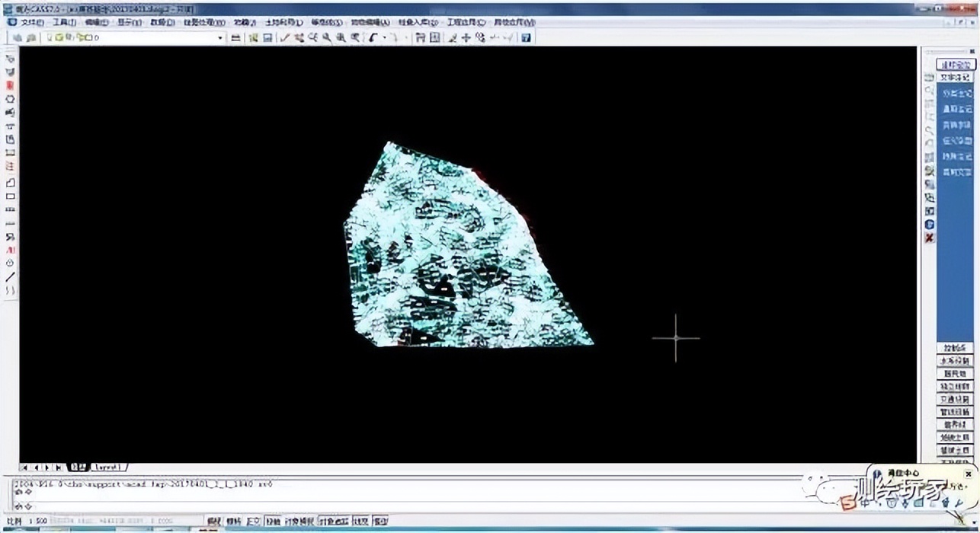Image resolution: width=980 pixels, height=533 pixels.
Task: Toggle 正交 (Ortho) mode in status bar
Action: 253,522
